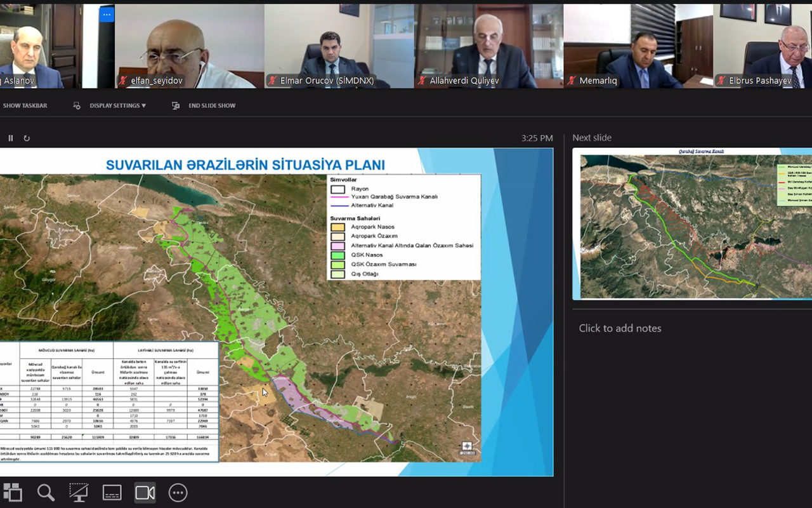Toggle the camera icon in presenter toolbar
Screen dimensions: 812x508
(145, 493)
